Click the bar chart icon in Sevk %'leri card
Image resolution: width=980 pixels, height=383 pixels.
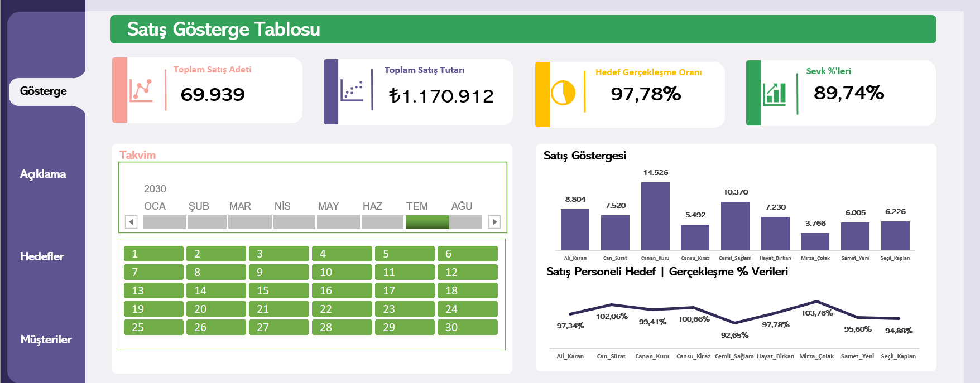775,94
